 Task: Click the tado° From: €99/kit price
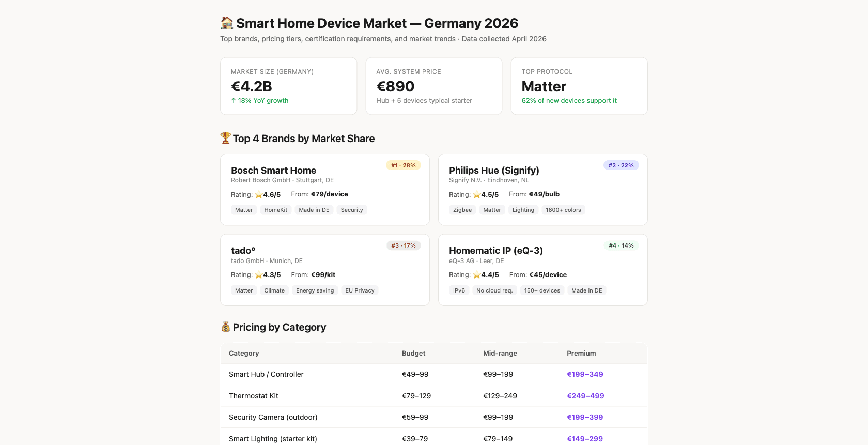(313, 275)
